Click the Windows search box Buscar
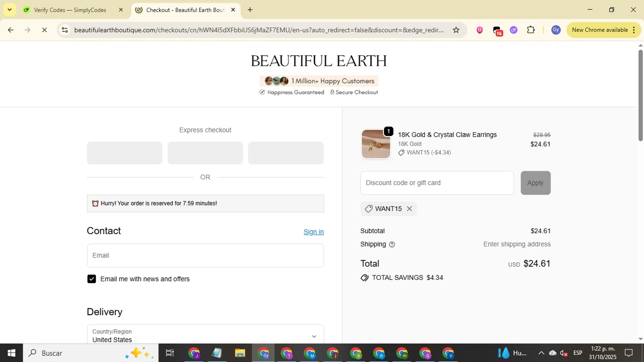The height and width of the screenshot is (362, 644). point(91,353)
